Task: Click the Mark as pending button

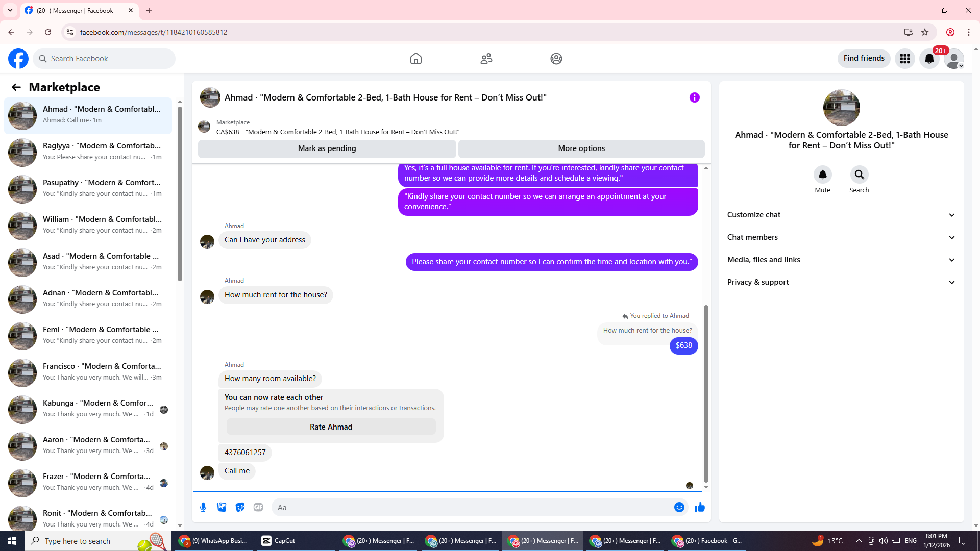Action: pyautogui.click(x=327, y=148)
